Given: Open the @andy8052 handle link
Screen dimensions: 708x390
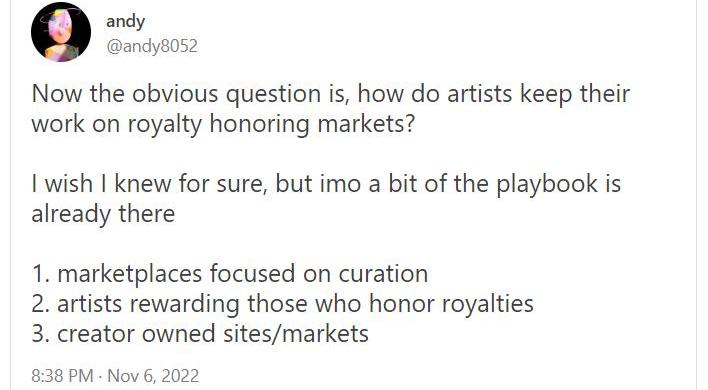Looking at the screenshot, I should 152,46.
